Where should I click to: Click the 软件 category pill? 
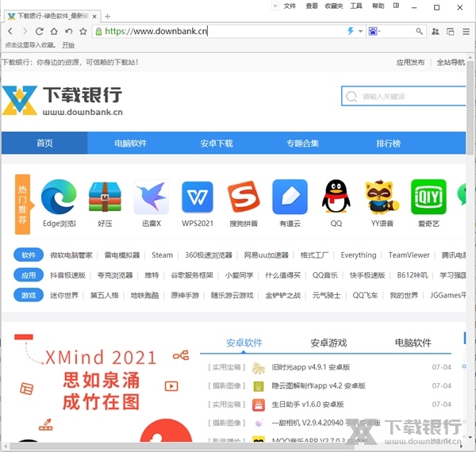[x=29, y=255]
